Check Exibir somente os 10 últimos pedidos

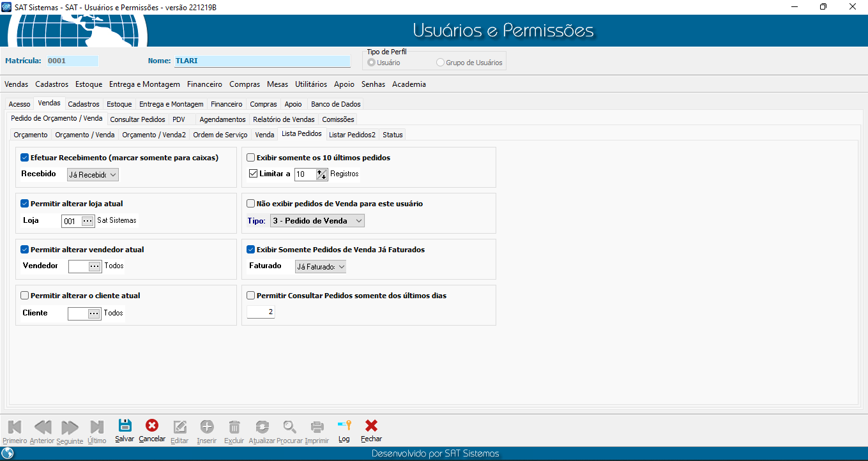[x=251, y=158]
